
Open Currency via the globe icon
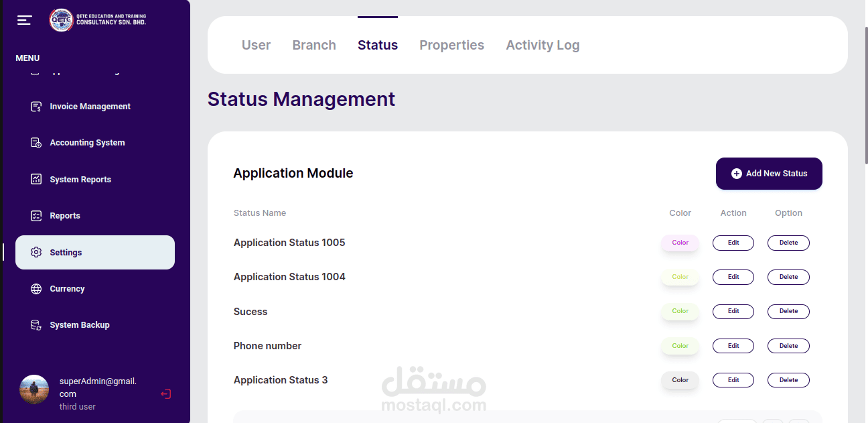click(37, 289)
